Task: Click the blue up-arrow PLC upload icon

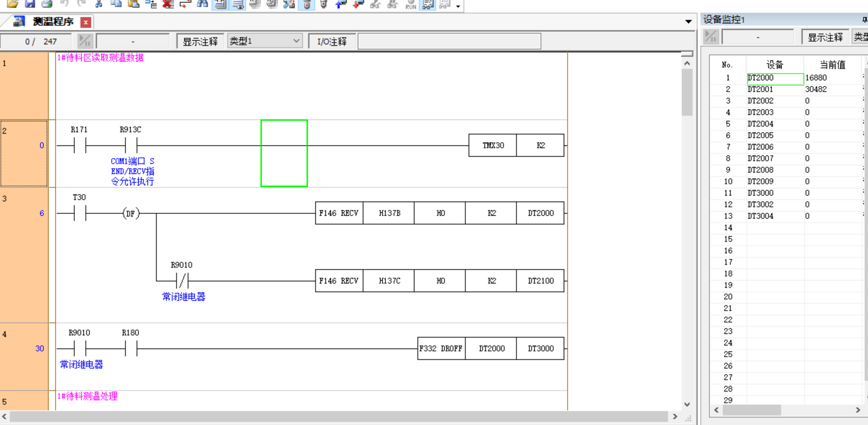Action: point(341,4)
